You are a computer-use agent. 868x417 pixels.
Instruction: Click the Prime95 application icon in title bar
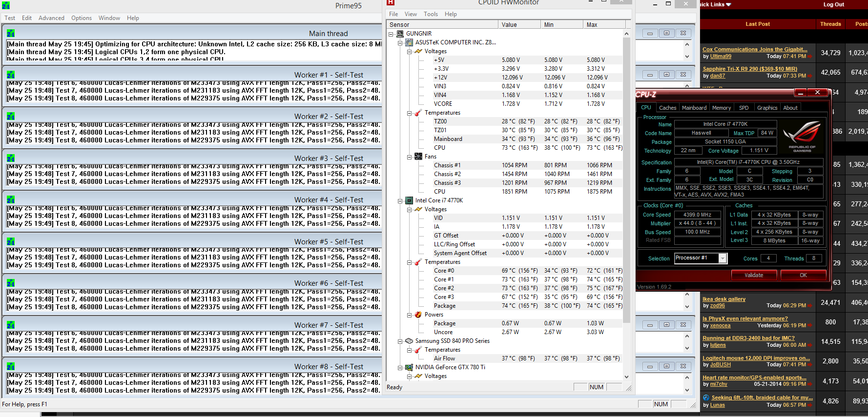[x=6, y=5]
